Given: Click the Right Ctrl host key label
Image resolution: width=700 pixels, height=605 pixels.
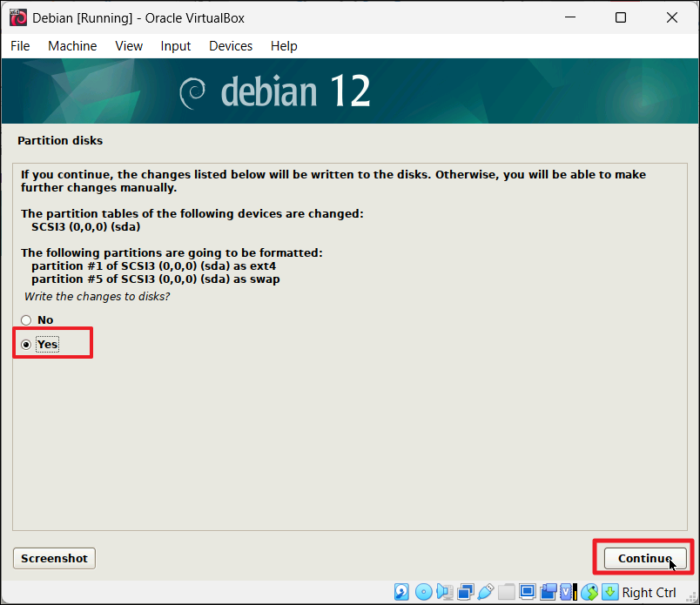Looking at the screenshot, I should coord(650,593).
